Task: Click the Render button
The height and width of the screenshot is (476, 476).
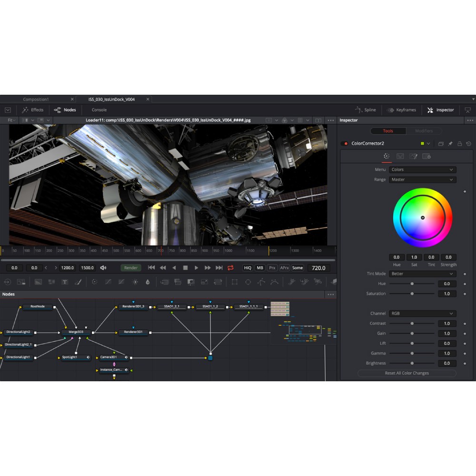Action: [x=130, y=268]
